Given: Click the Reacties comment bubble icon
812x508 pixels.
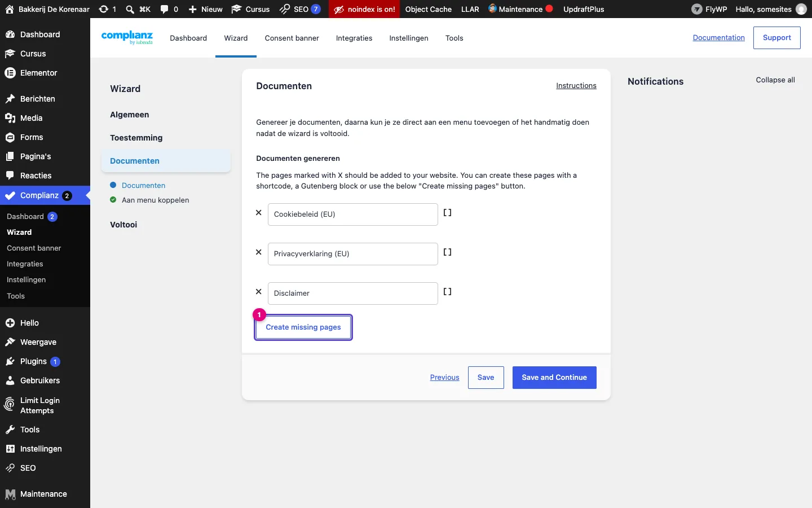Looking at the screenshot, I should pyautogui.click(x=10, y=176).
